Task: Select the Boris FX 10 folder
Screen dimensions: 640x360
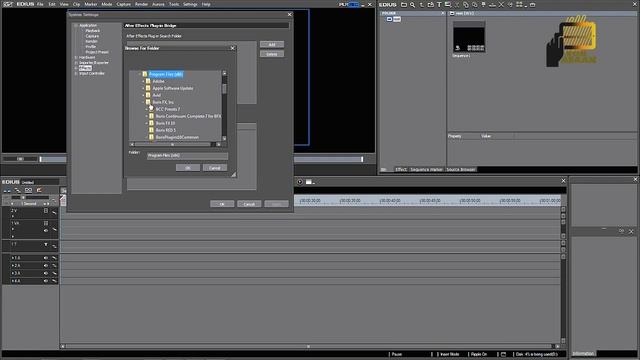Action: (165, 123)
